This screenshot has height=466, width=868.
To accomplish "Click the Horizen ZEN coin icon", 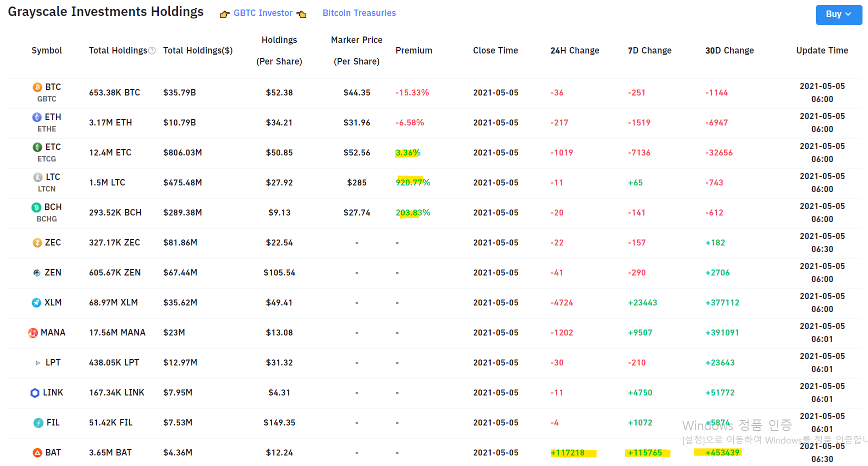I will point(37,272).
